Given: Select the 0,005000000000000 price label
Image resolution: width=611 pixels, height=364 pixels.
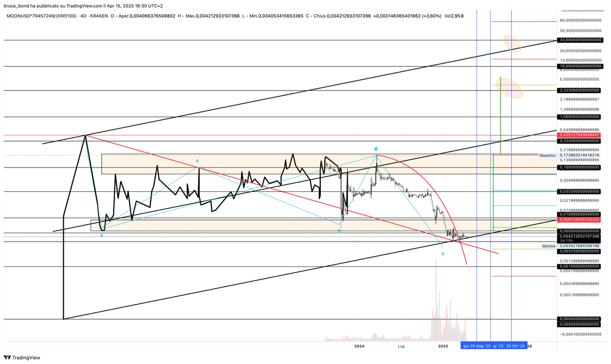Looking at the screenshot, I should [580, 230].
